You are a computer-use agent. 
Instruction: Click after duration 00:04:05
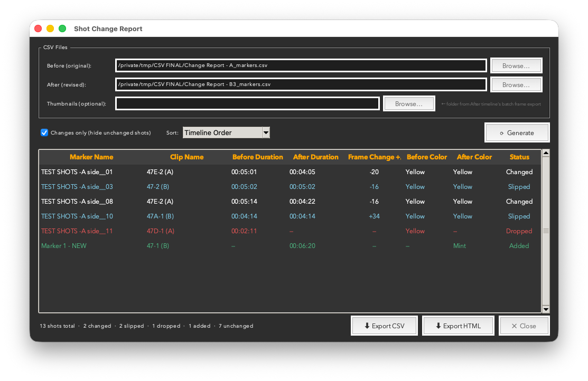302,172
